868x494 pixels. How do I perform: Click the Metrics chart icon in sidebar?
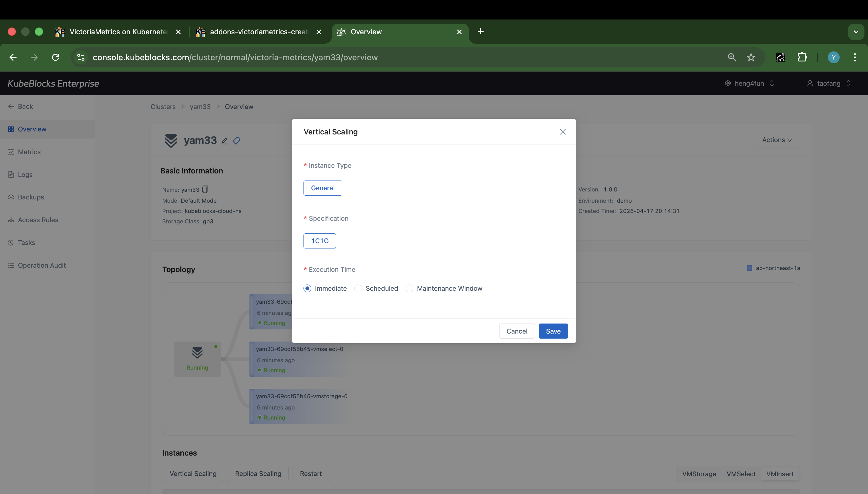pos(11,152)
